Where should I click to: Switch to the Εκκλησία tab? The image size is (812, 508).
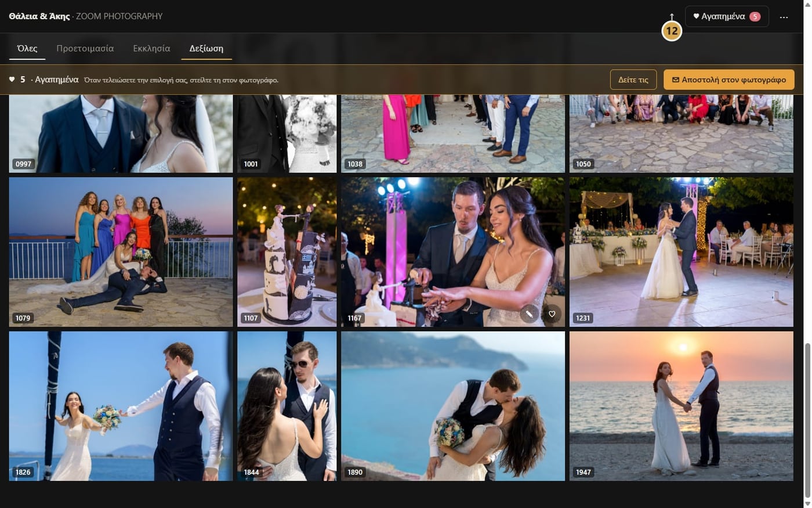[x=151, y=49]
